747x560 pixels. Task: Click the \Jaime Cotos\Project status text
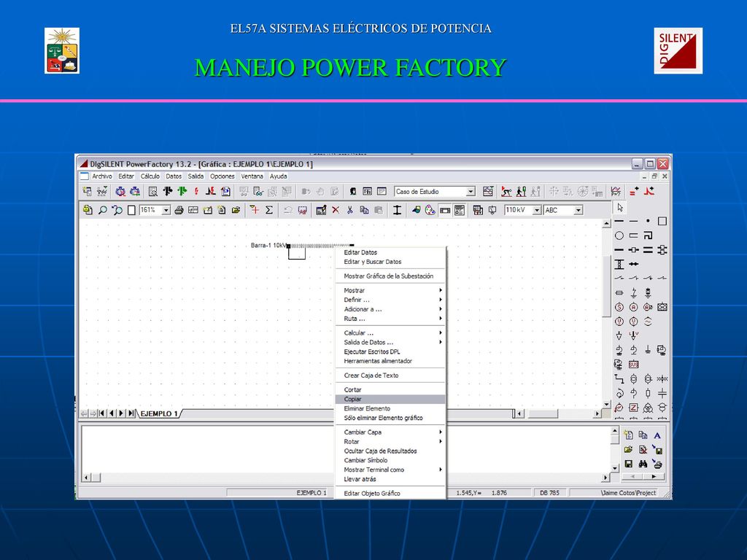click(x=628, y=493)
